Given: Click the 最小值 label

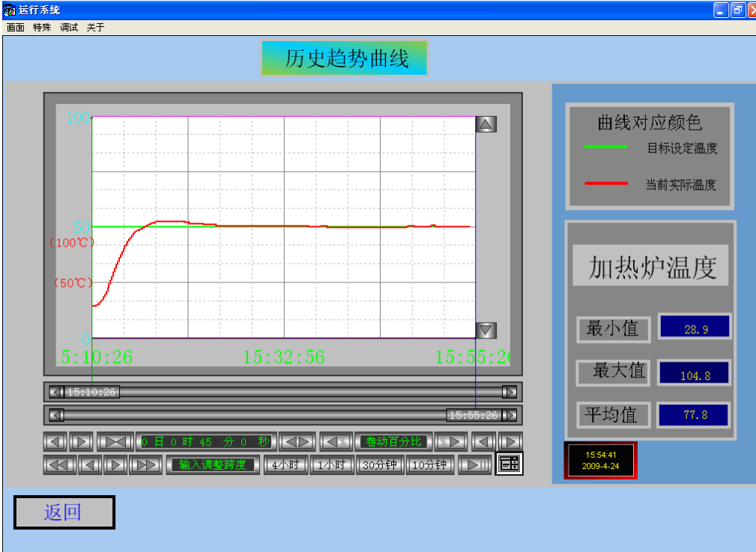Looking at the screenshot, I should click(614, 330).
